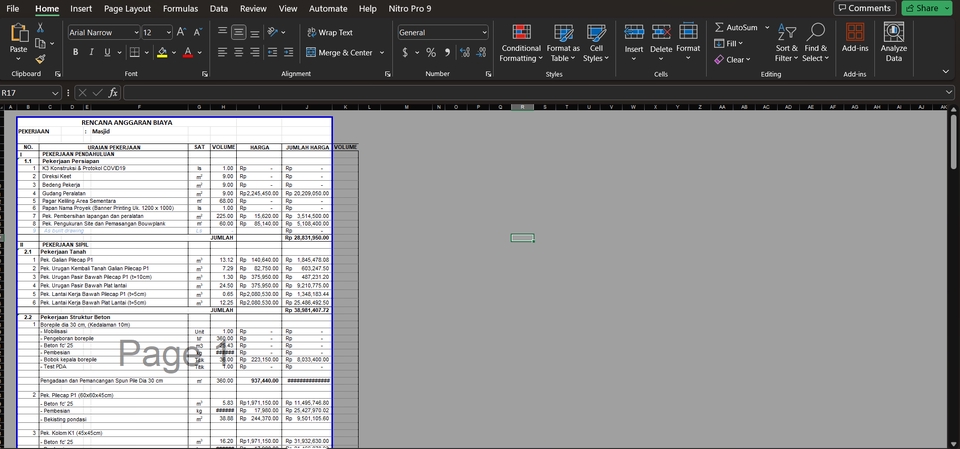Switch to the Formulas tab
The width and height of the screenshot is (960, 449).
[181, 9]
